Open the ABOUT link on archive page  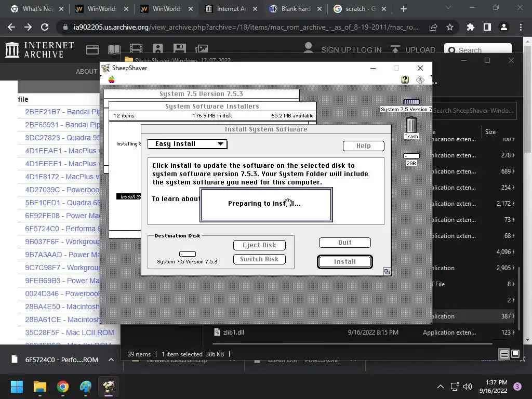[x=86, y=72]
